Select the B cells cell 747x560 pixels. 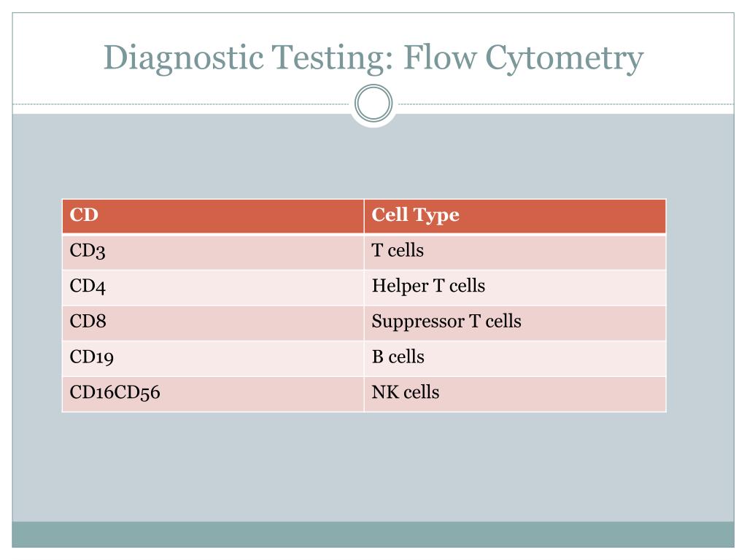(x=515, y=359)
